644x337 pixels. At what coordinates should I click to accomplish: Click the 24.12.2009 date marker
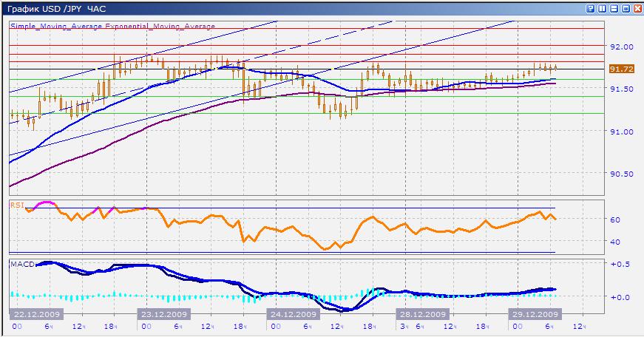293,313
